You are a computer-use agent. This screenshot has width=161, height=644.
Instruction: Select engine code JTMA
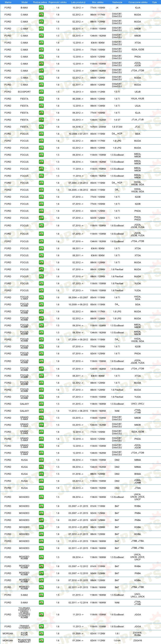(x=138, y=488)
